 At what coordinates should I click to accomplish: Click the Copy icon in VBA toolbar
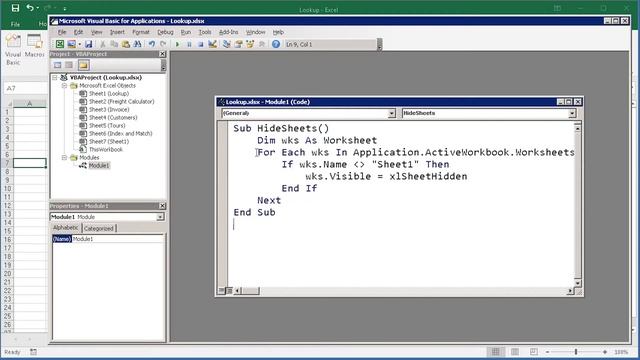pyautogui.click(x=114, y=44)
